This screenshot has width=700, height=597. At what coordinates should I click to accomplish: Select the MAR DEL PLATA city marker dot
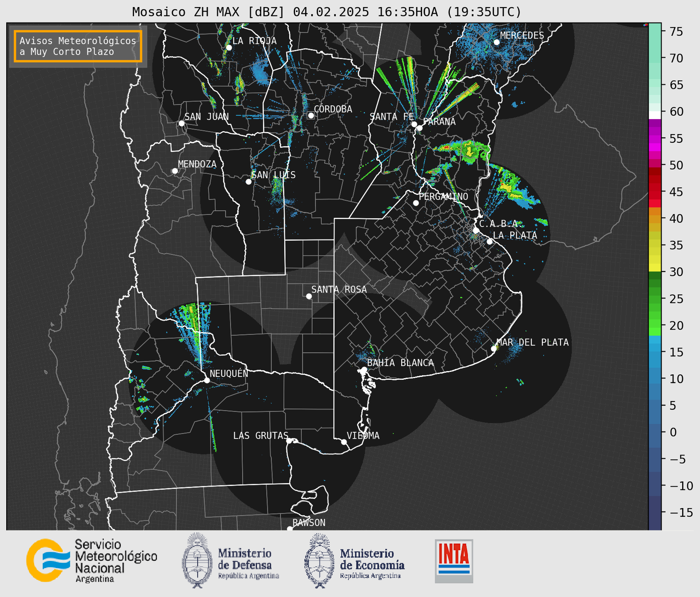coord(494,349)
